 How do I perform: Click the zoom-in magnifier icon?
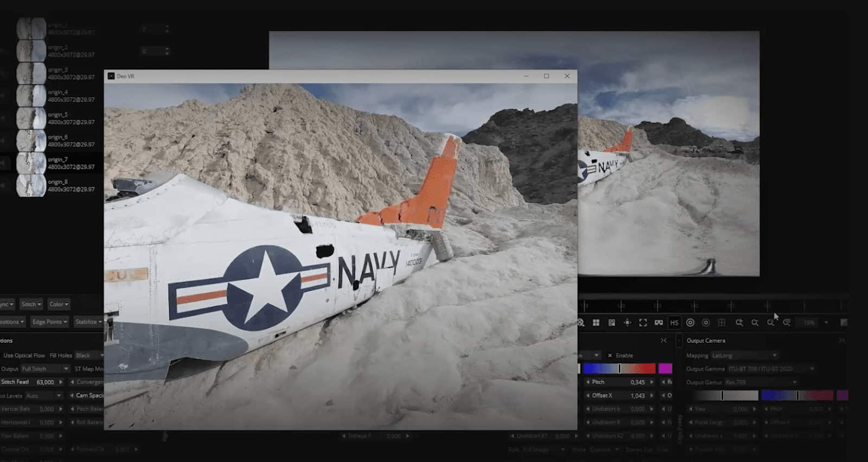739,323
